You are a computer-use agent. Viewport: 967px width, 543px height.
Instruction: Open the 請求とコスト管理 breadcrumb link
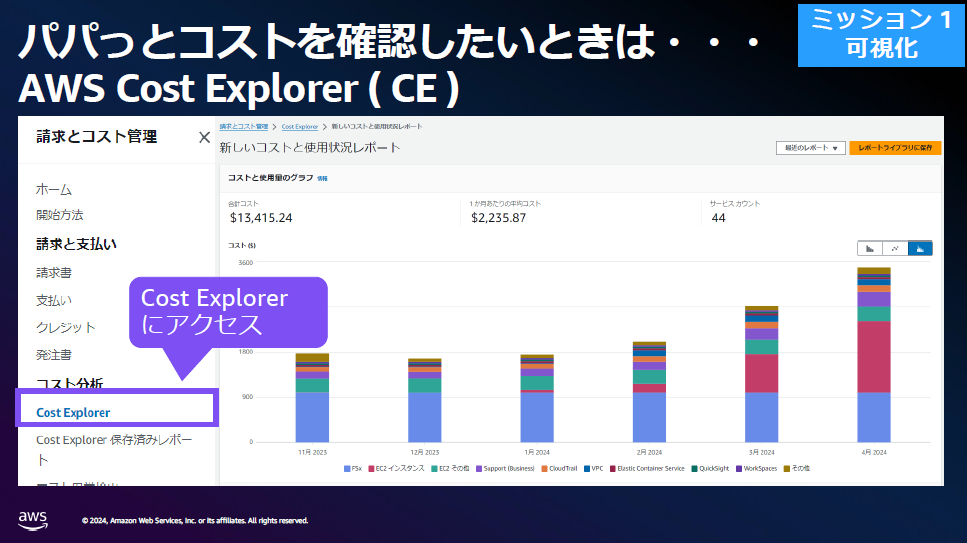[244, 126]
